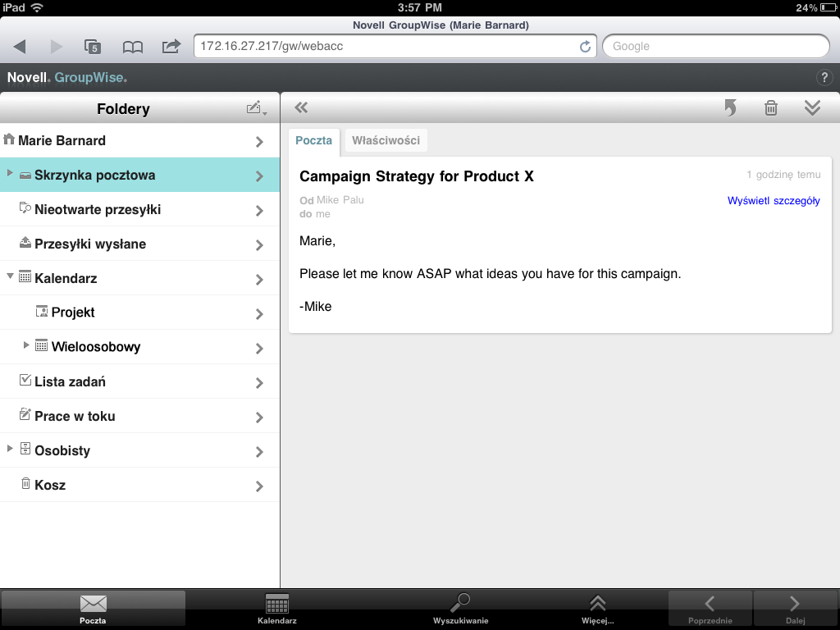Expand the Osobisty folder triangle
This screenshot has width=840, height=630.
coord(10,450)
